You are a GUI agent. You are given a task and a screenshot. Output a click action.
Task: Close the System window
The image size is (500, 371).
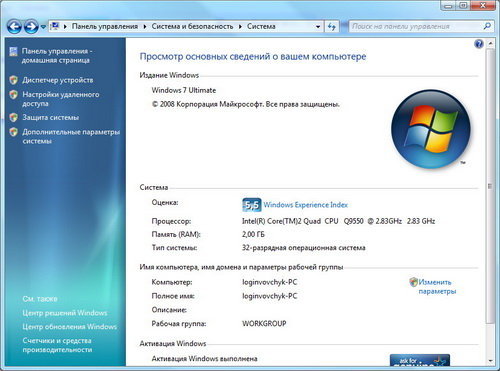(x=483, y=6)
